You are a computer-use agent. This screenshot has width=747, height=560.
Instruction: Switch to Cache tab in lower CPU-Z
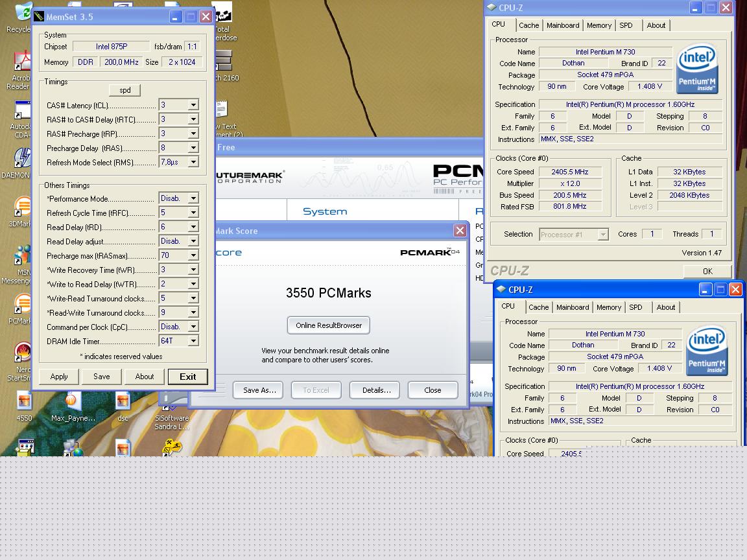[x=538, y=307]
